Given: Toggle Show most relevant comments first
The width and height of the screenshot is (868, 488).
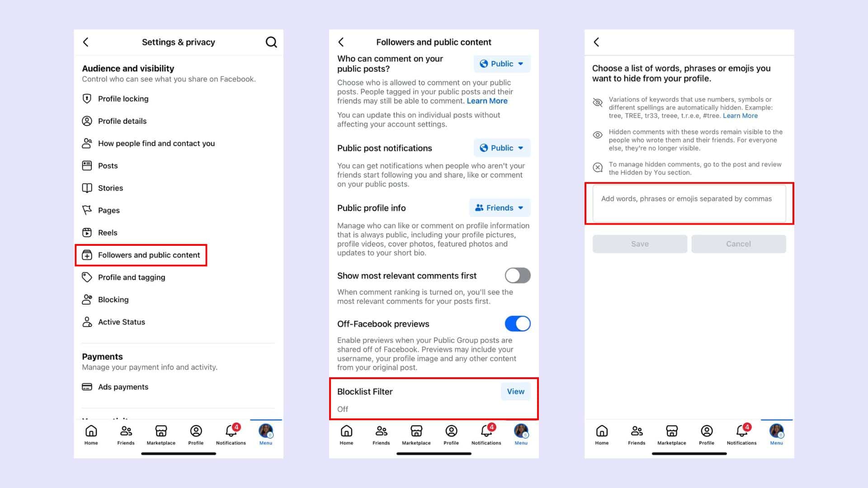Looking at the screenshot, I should click(x=516, y=275).
